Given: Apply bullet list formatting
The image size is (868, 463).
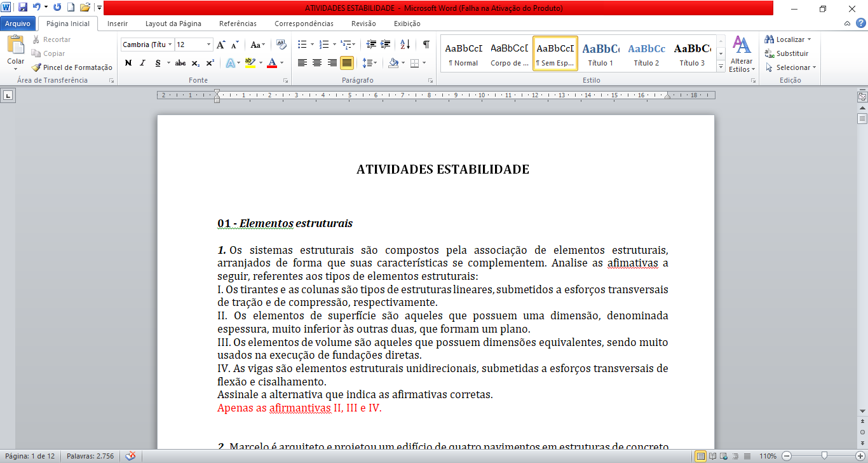Looking at the screenshot, I should pos(302,45).
